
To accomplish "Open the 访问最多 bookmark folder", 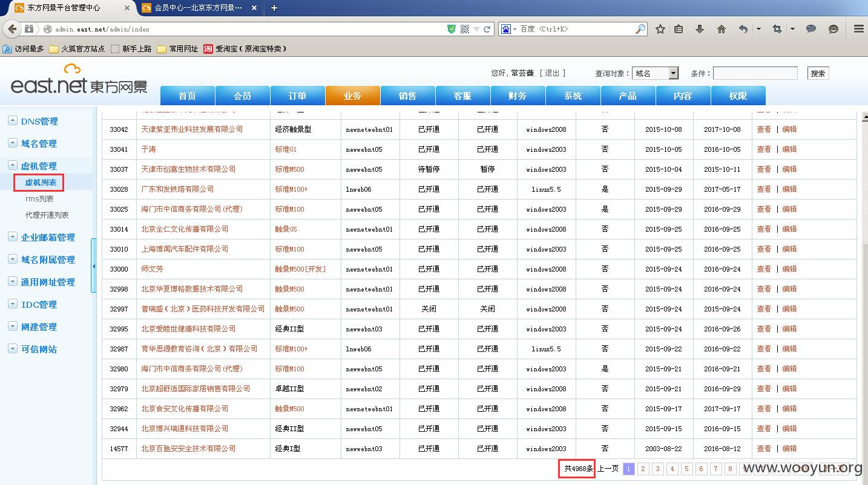I will 24,49.
